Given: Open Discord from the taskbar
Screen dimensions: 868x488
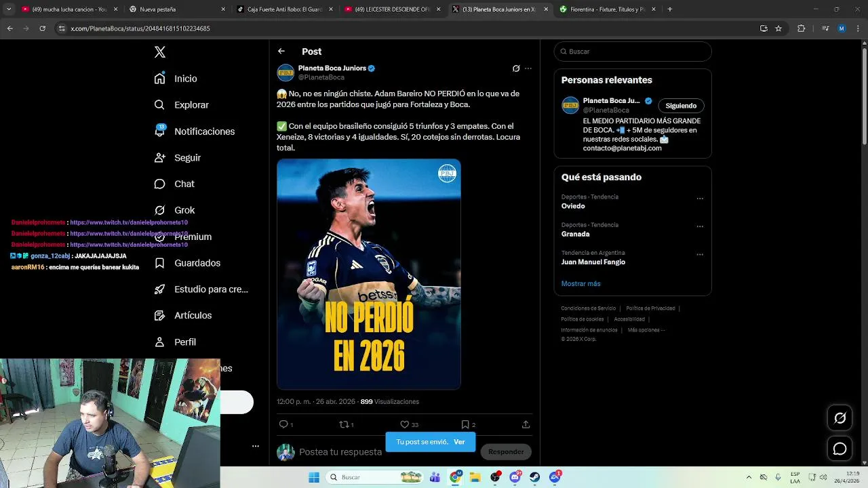Looking at the screenshot, I should coord(515,477).
